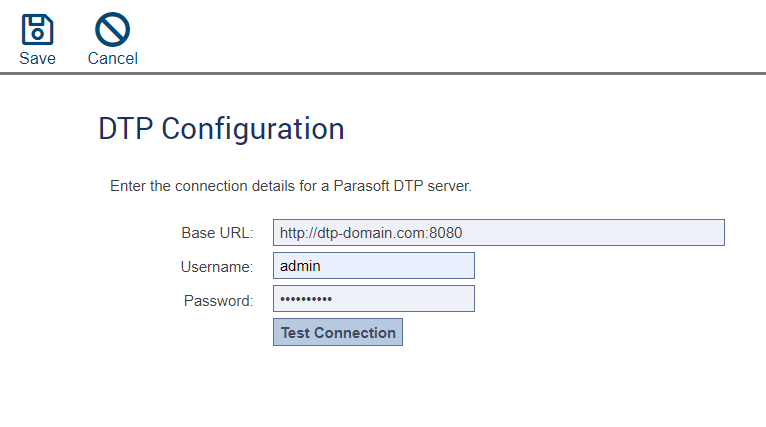
Task: Click the Password field label
Action: pyautogui.click(x=218, y=300)
